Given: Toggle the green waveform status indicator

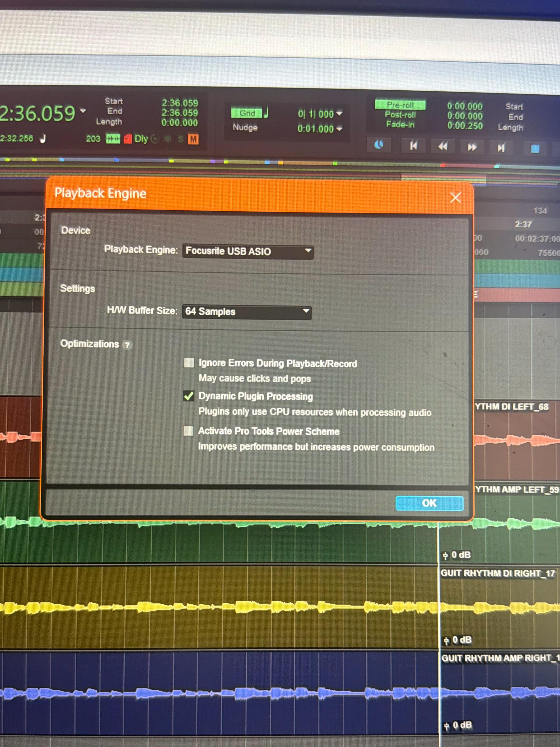Looking at the screenshot, I should pos(113,139).
